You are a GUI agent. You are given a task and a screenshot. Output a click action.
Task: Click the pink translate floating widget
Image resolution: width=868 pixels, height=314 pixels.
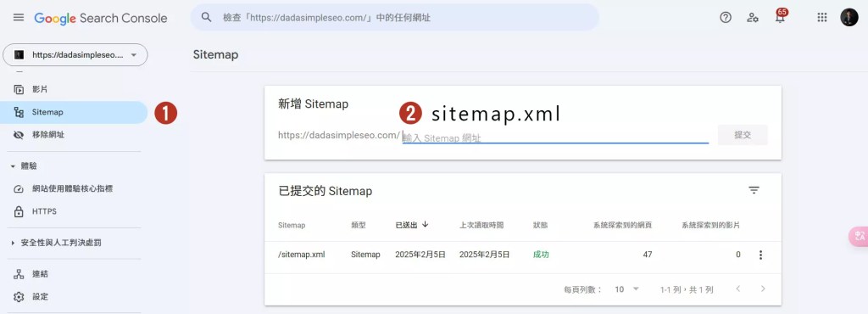tap(859, 237)
